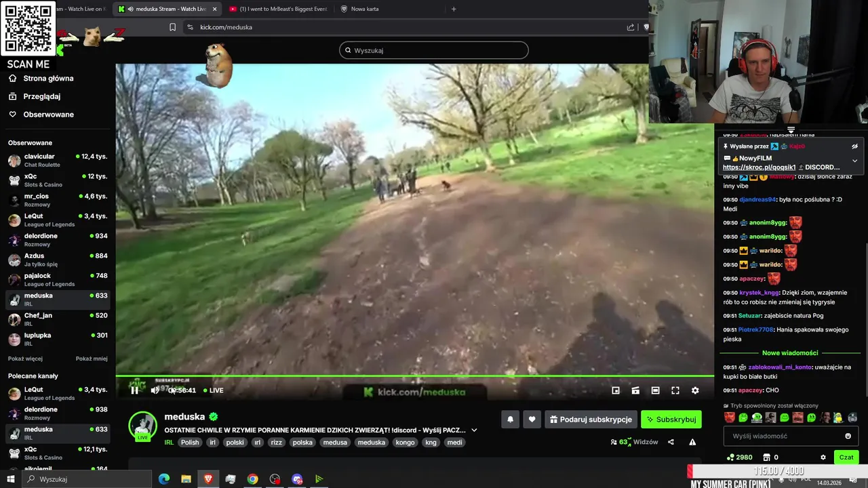This screenshot has height=488, width=868.
Task: Open luplupka channel in sidebar
Action: (x=58, y=339)
